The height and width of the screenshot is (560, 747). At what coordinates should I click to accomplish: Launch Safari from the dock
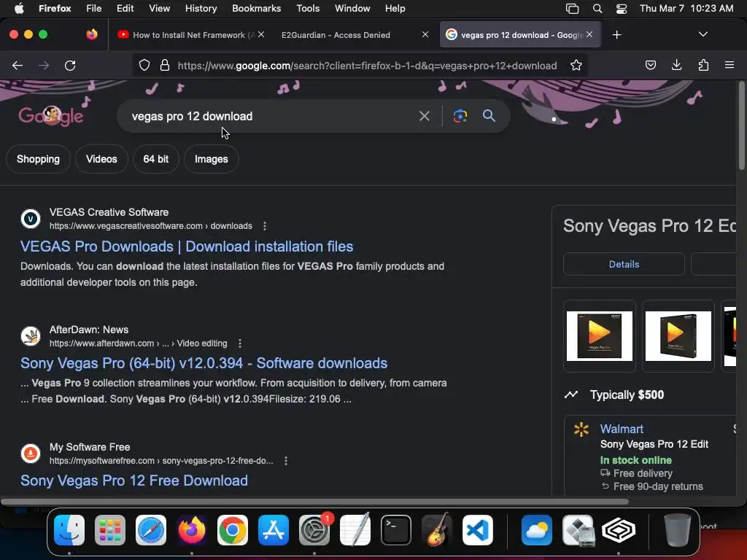(151, 530)
